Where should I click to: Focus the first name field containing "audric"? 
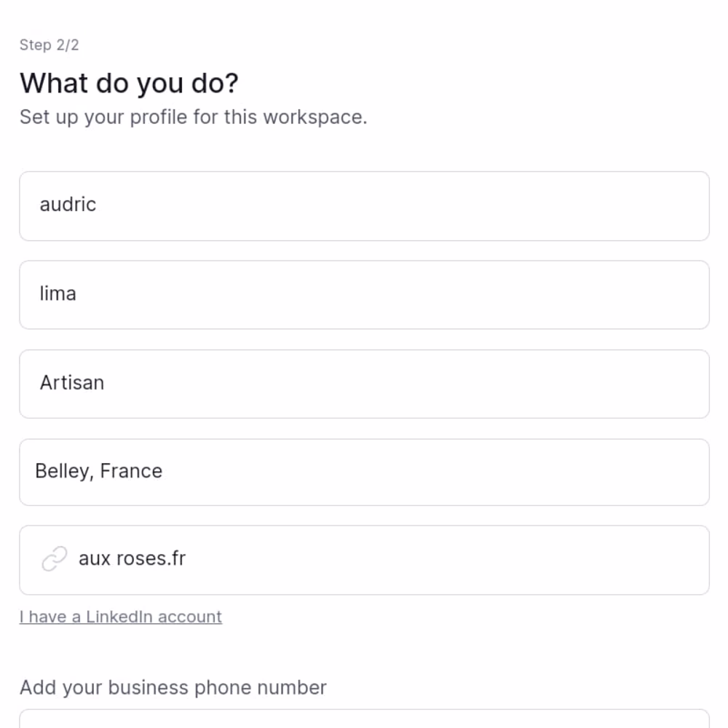364,206
